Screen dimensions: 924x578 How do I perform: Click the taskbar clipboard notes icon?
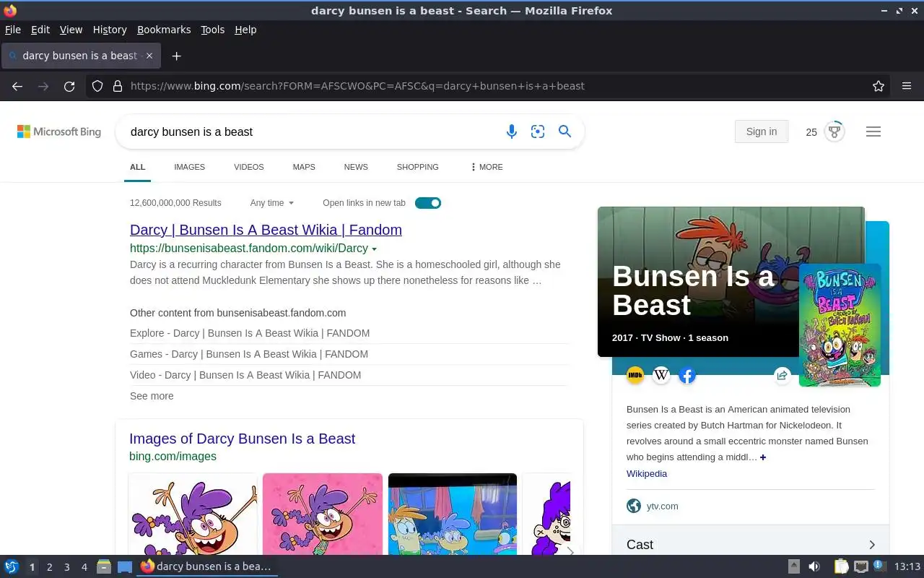pos(841,567)
